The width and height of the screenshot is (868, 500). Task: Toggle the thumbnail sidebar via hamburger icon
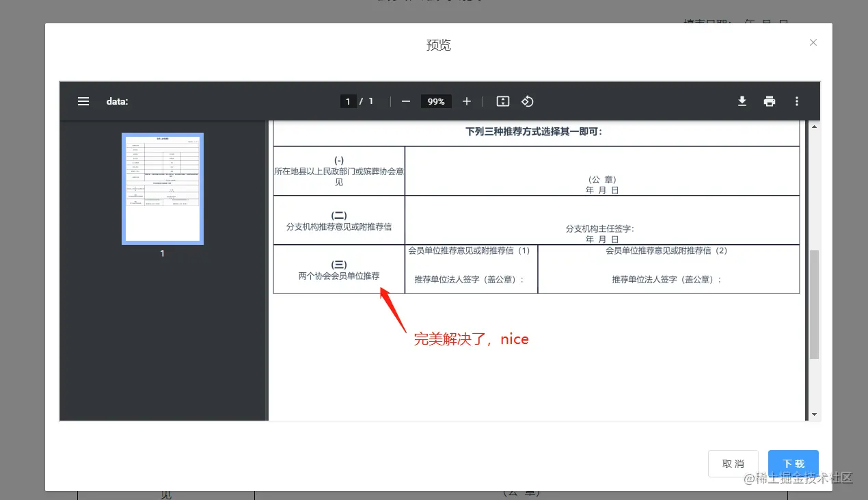coord(83,101)
